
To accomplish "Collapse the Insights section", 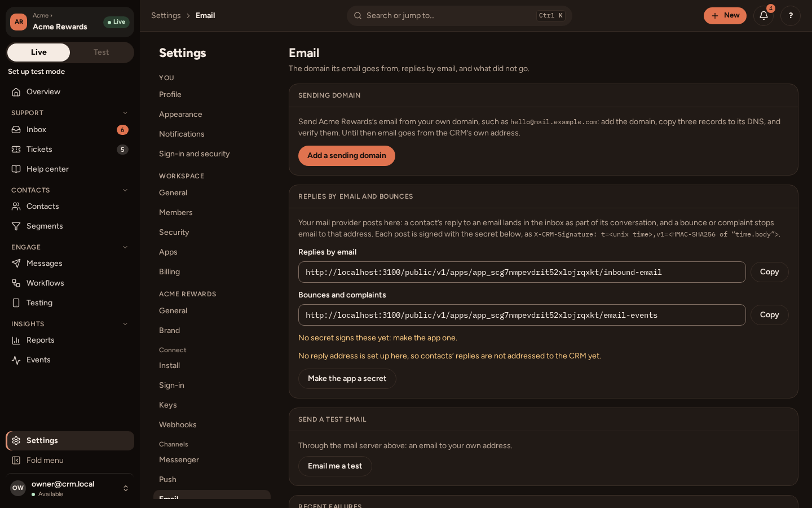I will coord(125,324).
